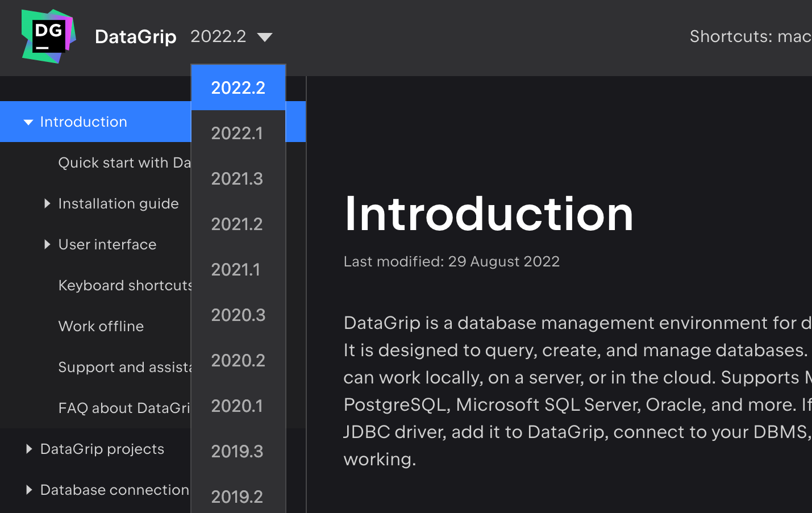
Task: Expand the User interface section
Action: [47, 244]
